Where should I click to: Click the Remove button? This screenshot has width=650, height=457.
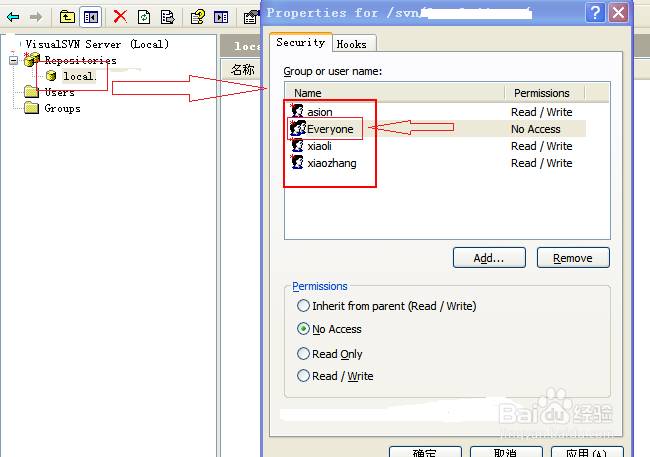pos(573,258)
